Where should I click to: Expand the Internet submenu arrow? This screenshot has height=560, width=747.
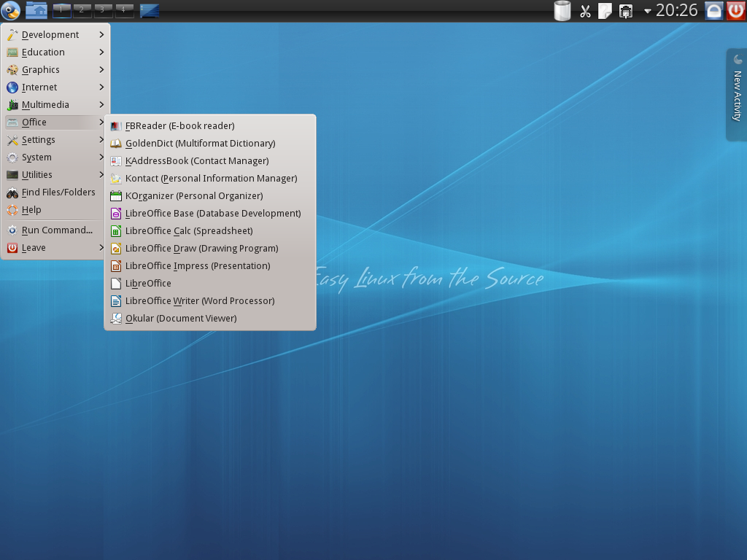101,87
